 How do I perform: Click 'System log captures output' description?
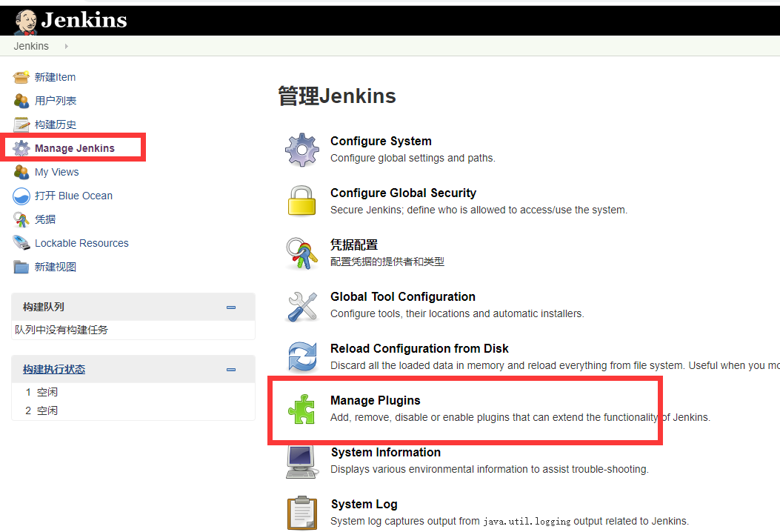point(510,521)
